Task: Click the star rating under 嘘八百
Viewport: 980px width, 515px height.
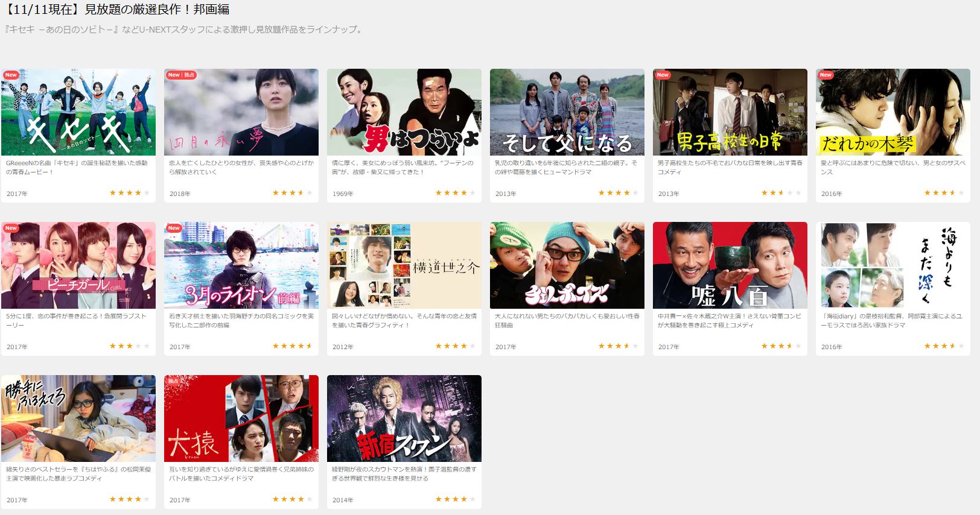Action: (781, 346)
